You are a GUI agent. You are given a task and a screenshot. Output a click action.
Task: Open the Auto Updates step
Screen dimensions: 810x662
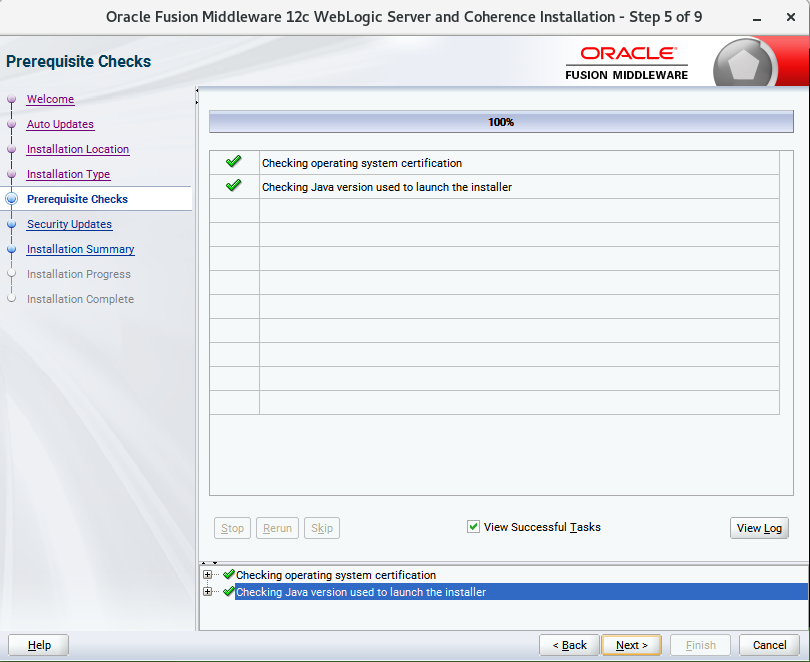click(x=60, y=124)
